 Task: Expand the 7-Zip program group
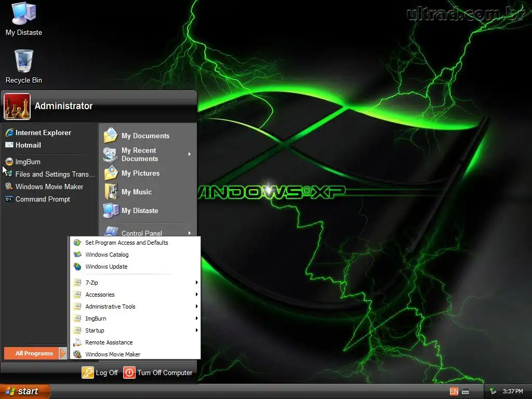[x=135, y=282]
